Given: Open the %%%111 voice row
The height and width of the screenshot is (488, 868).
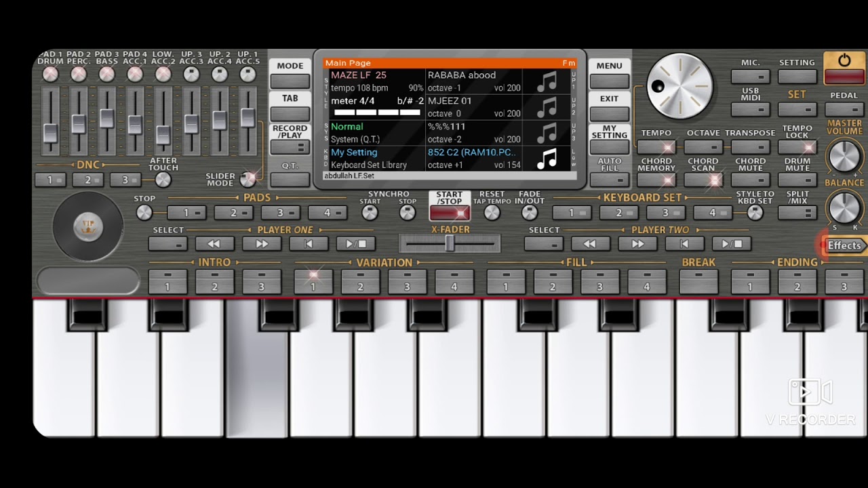Looking at the screenshot, I should pyautogui.click(x=474, y=133).
